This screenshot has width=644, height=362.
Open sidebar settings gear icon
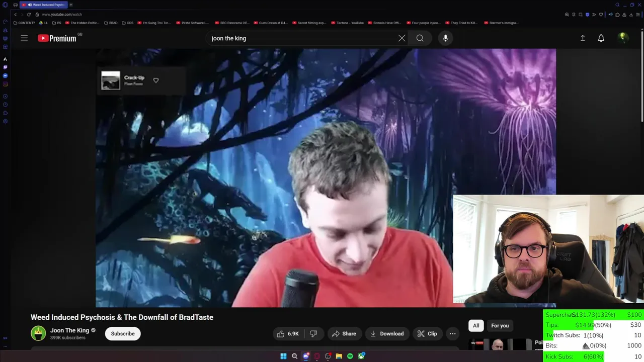click(x=5, y=121)
